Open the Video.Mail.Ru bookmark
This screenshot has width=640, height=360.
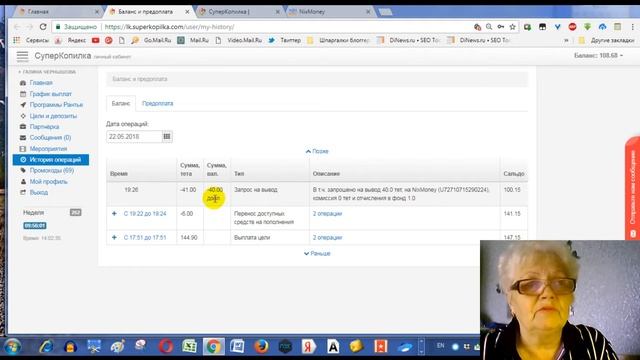[x=239, y=40]
